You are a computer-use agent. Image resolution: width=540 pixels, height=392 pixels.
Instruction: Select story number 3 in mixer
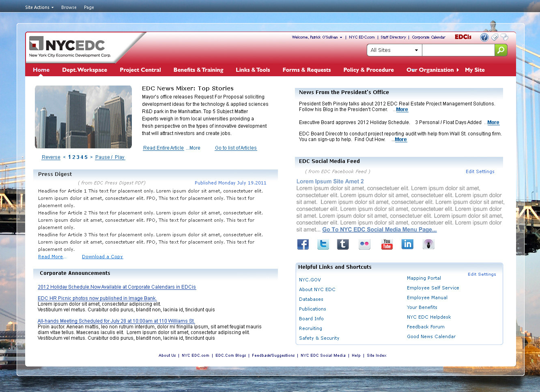coord(78,157)
